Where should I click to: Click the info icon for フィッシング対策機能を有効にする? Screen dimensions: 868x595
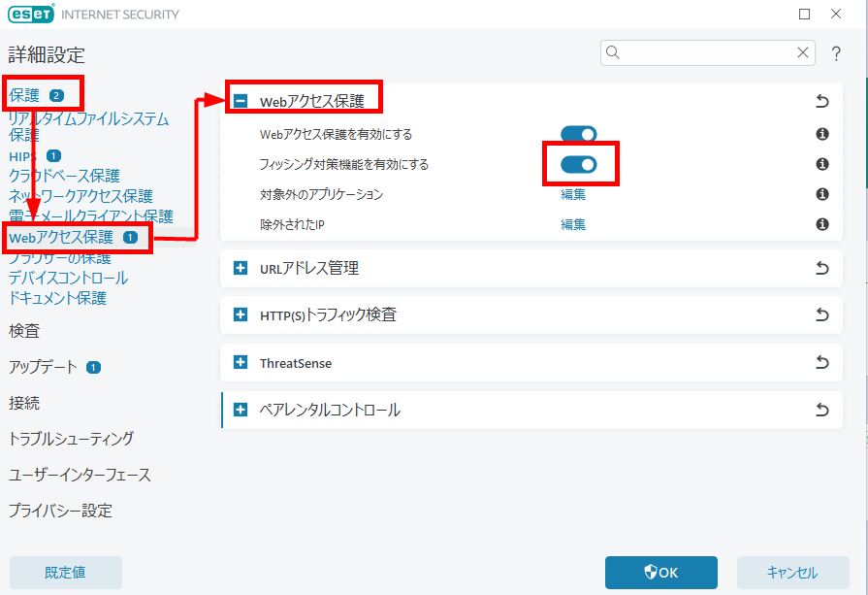[822, 164]
